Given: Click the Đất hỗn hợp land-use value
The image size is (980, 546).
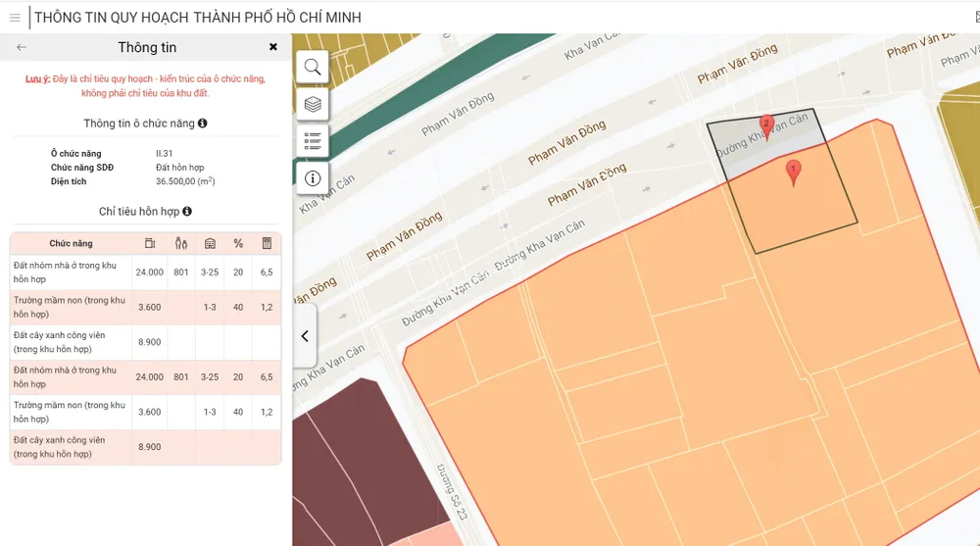Looking at the screenshot, I should tap(179, 168).
